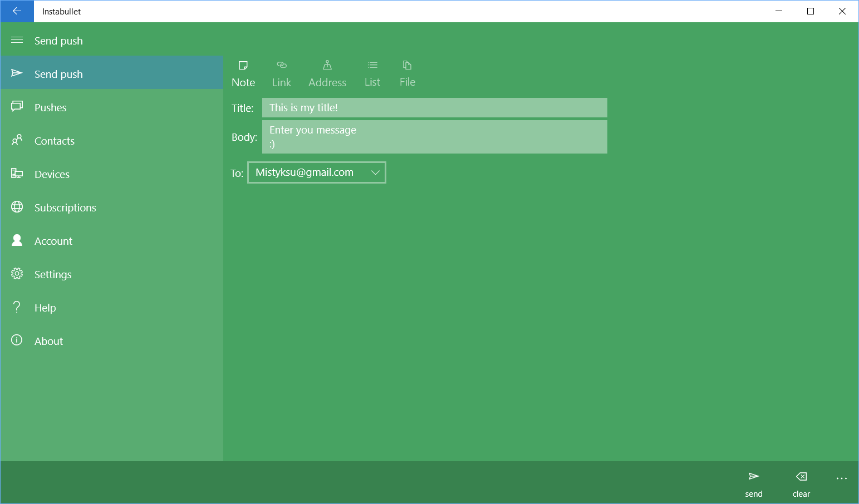
Task: Open the Settings section
Action: pos(53,274)
